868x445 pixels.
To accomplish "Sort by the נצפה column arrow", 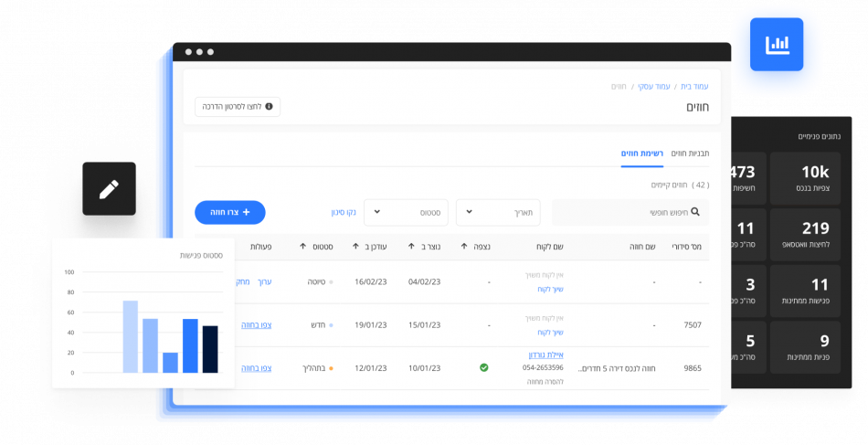I will click(x=465, y=247).
